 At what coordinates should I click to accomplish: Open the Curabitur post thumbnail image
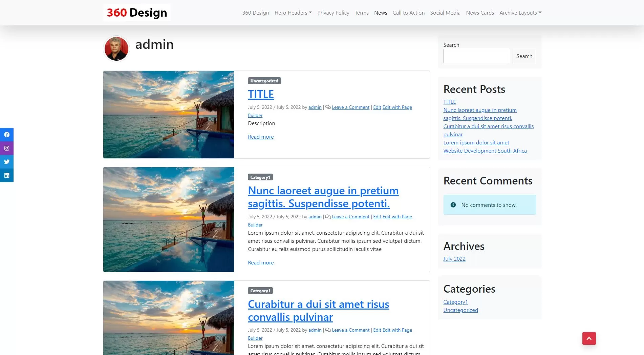[169, 318]
